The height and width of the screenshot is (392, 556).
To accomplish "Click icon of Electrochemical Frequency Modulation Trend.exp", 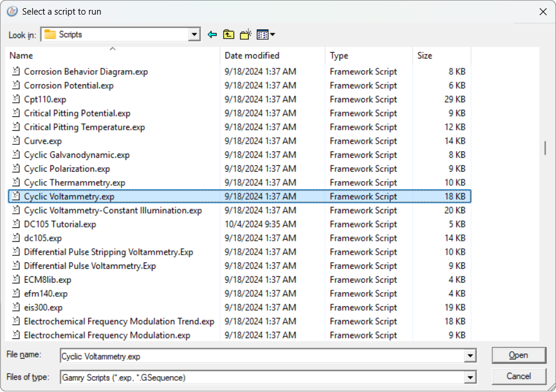I will tap(16, 321).
